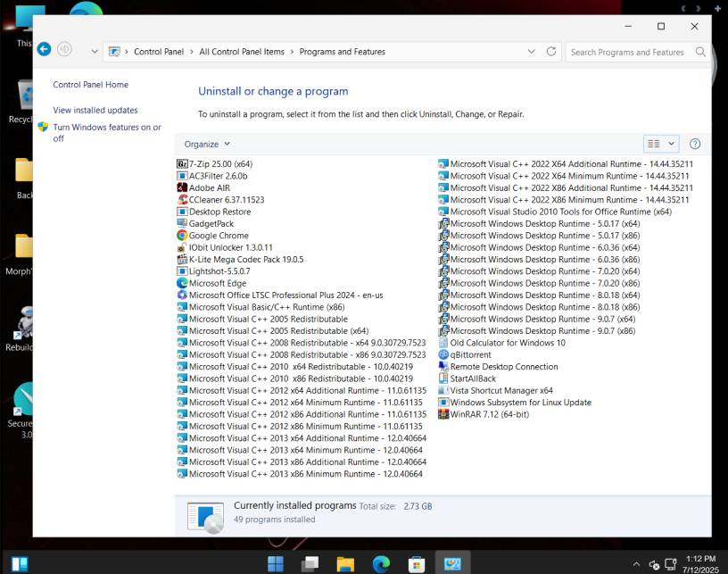
Task: Select Visual C++ 2022 X64 Additional Runtime
Action: click(566, 164)
